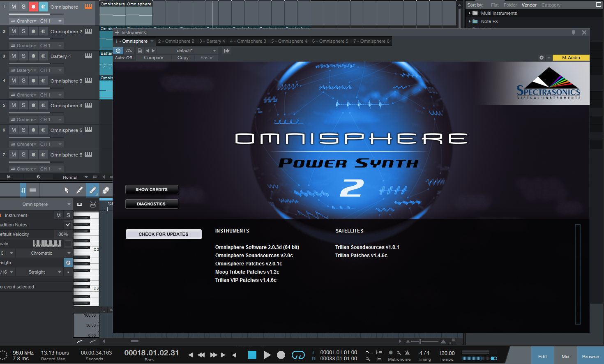Open the dropdown beside the settings gear
This screenshot has width=604, height=364.
tap(549, 58)
